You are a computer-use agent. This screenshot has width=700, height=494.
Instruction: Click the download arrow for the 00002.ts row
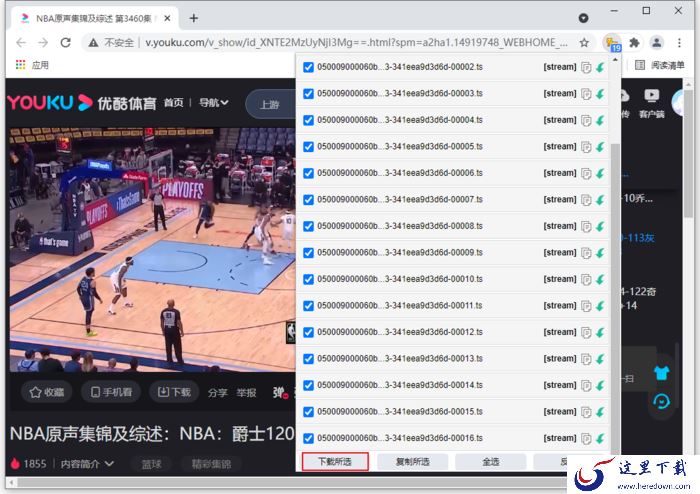click(600, 67)
